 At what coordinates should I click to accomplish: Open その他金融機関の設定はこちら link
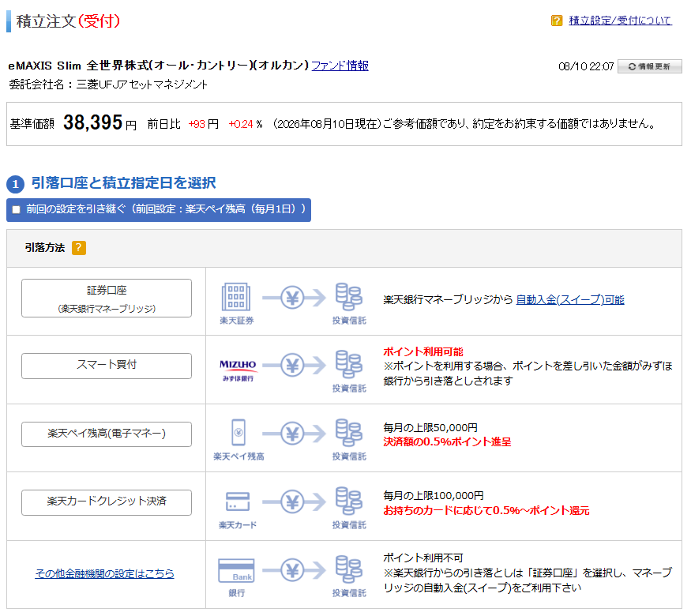[104, 573]
